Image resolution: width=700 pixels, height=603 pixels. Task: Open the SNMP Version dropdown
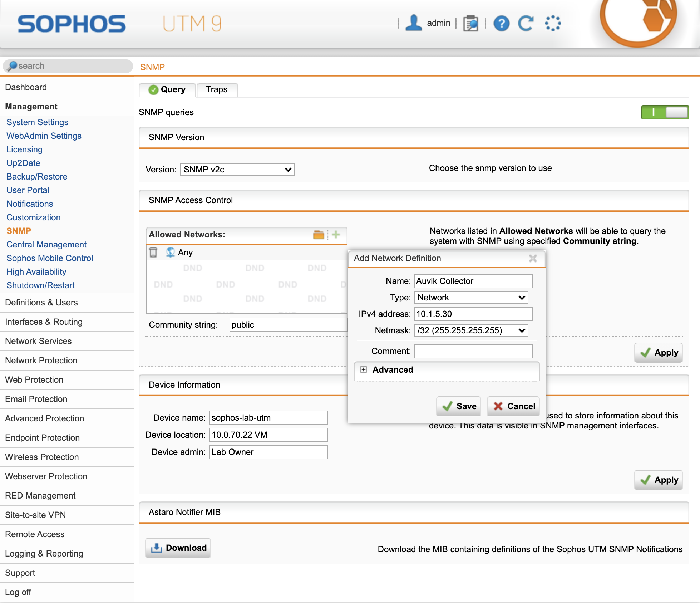coord(237,170)
